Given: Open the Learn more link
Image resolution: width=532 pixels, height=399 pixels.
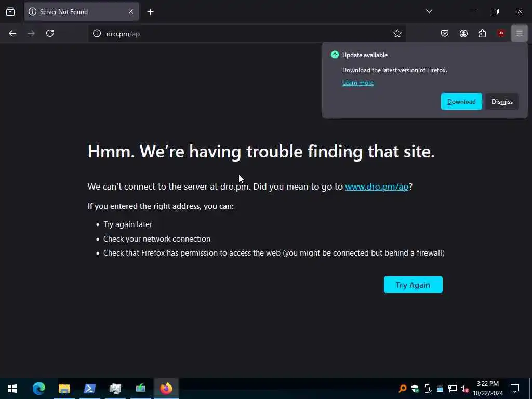Looking at the screenshot, I should (x=357, y=83).
